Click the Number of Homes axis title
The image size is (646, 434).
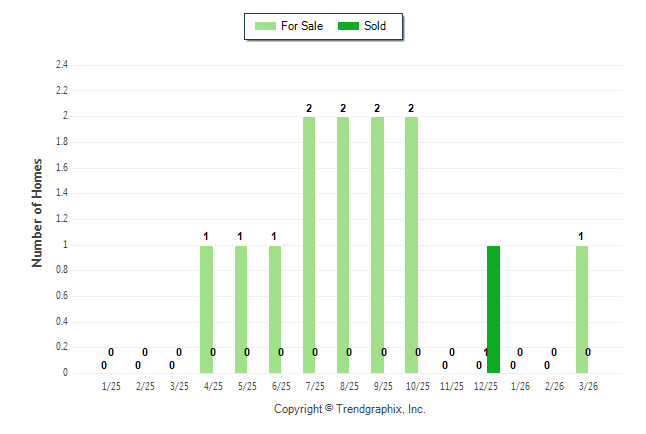point(38,212)
